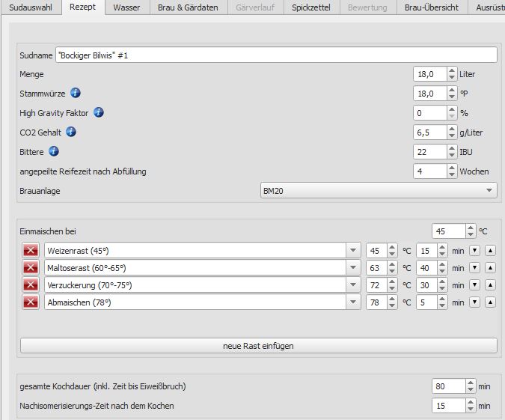Show the Bittere info tooltip icon
This screenshot has height=420, width=505.
tap(54, 151)
